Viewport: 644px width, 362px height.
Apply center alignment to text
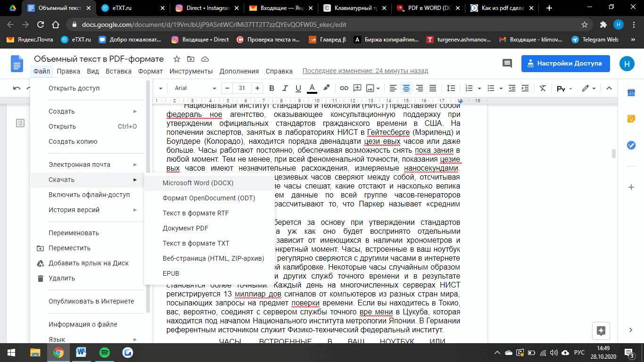(x=406, y=88)
